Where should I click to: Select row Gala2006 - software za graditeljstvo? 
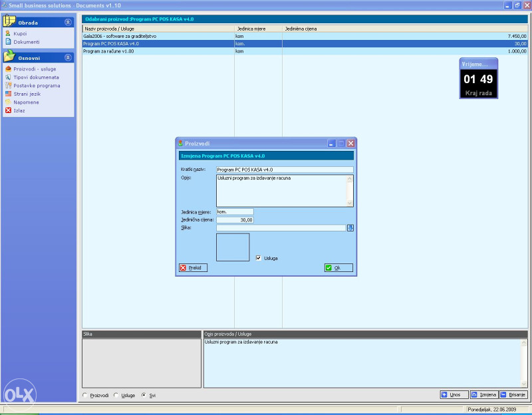(305, 36)
